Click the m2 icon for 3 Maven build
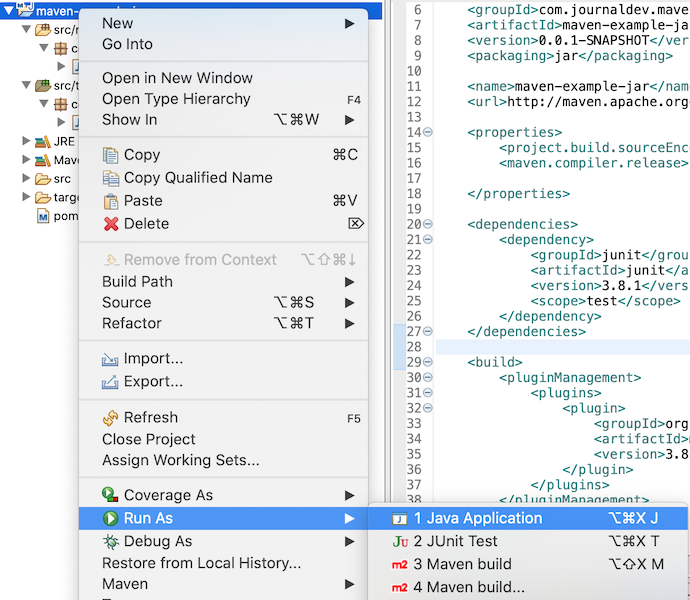Viewport: 690px width, 600px height. point(400,564)
